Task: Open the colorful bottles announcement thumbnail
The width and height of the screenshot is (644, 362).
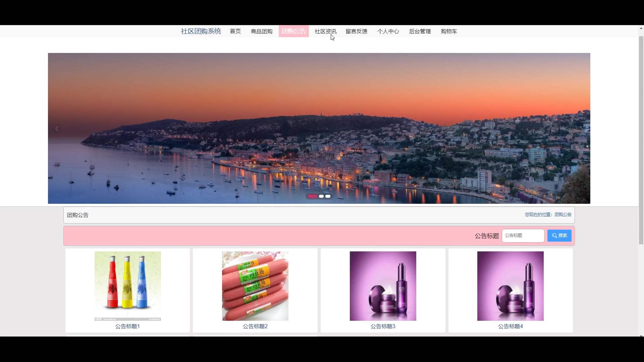Action: tap(127, 286)
